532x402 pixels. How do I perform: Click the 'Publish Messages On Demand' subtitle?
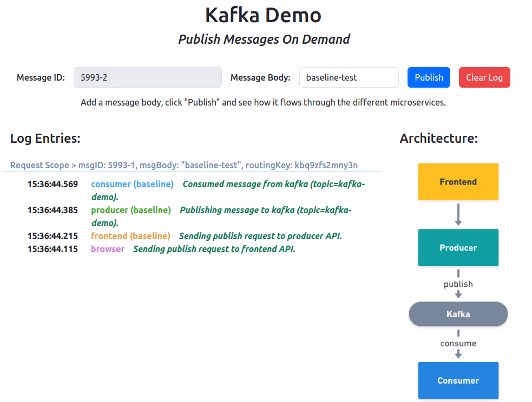(264, 39)
